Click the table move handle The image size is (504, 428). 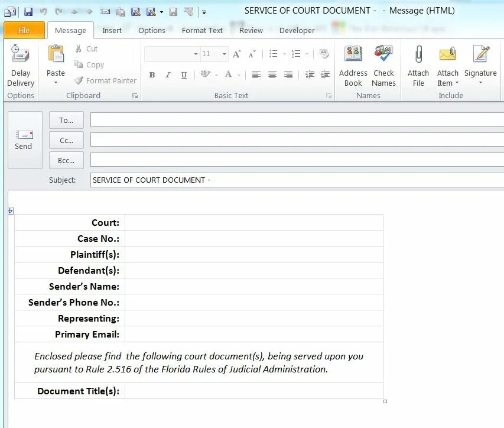tap(11, 211)
